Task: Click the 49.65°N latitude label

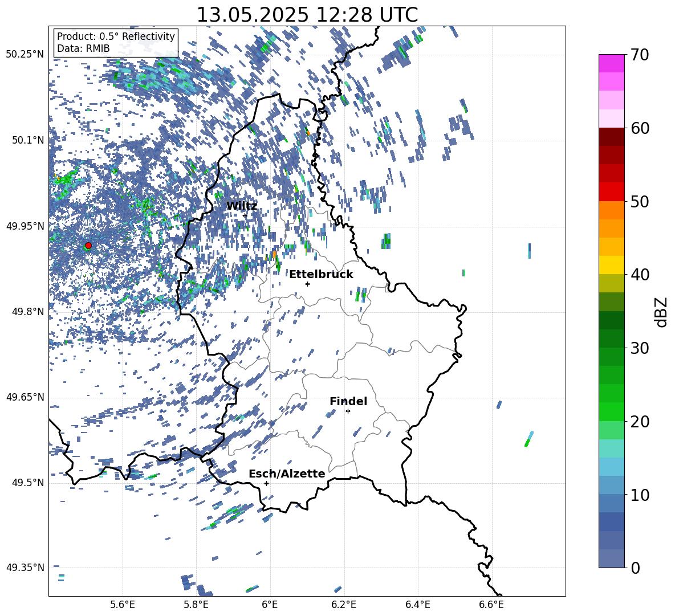Action: coord(25,397)
